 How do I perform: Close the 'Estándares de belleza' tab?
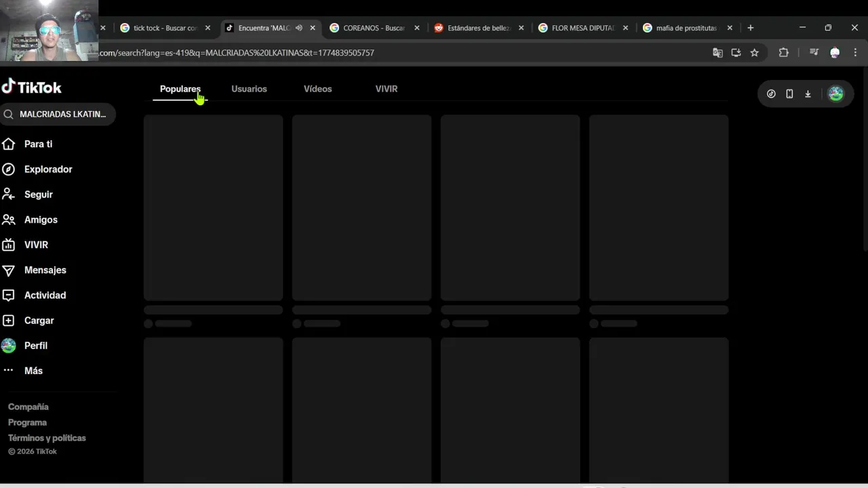521,28
